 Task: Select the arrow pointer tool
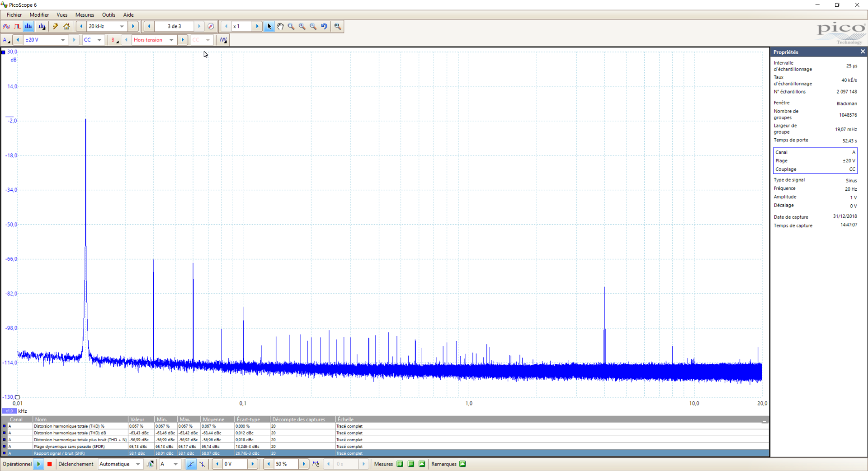269,26
